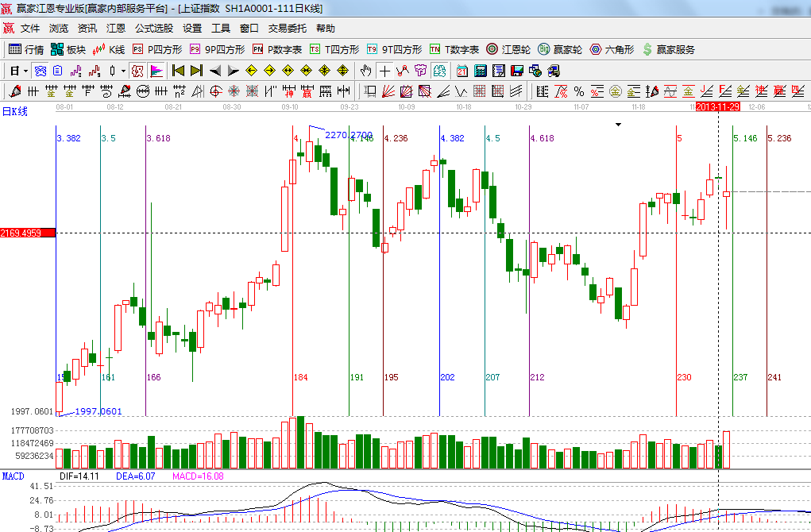Open the 公式选股 menu
The image size is (811, 532).
coord(153,28)
